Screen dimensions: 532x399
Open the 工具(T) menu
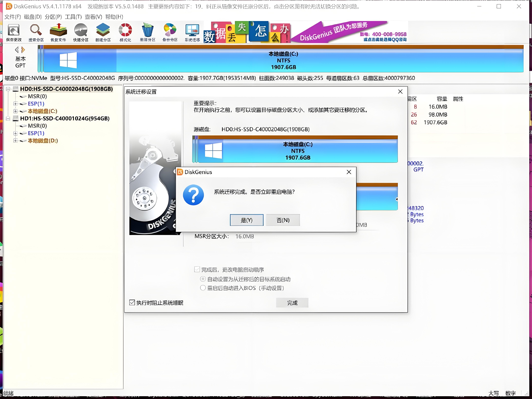(73, 17)
